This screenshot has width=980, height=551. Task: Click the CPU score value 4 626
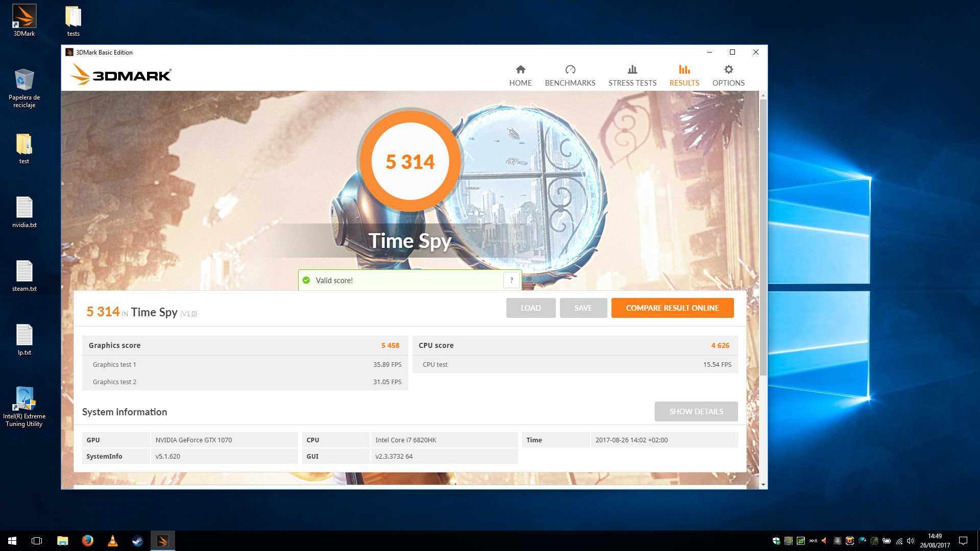click(x=720, y=345)
